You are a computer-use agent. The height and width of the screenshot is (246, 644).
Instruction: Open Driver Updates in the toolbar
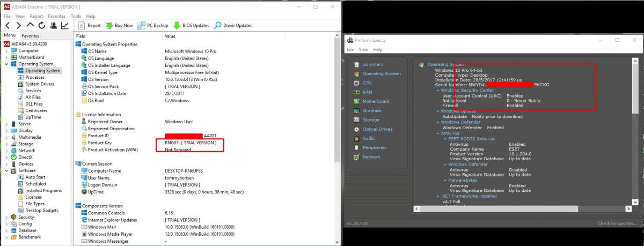tap(233, 25)
